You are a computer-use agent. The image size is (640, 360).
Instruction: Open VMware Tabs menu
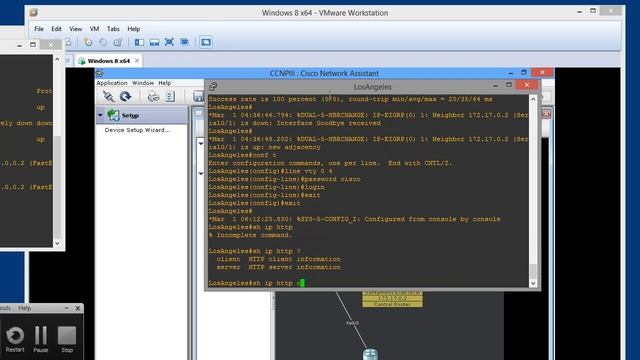[x=113, y=29]
